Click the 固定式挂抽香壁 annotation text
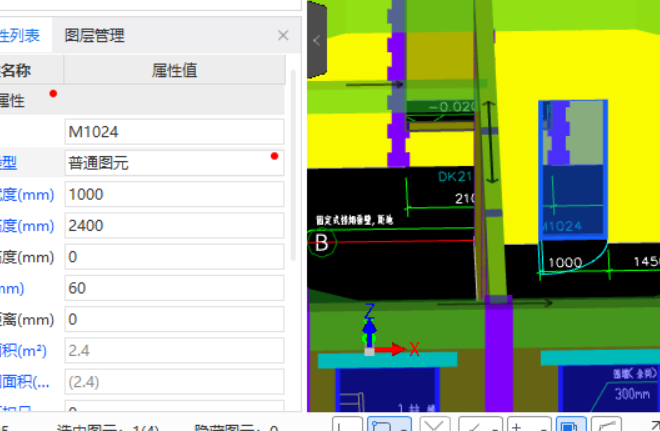The height and width of the screenshot is (431, 660). [354, 220]
